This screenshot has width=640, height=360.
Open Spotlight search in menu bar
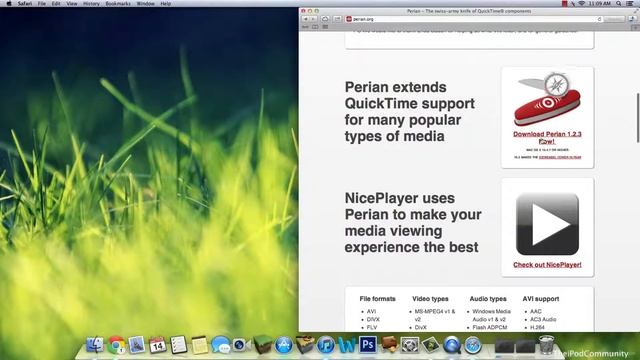[x=619, y=4]
